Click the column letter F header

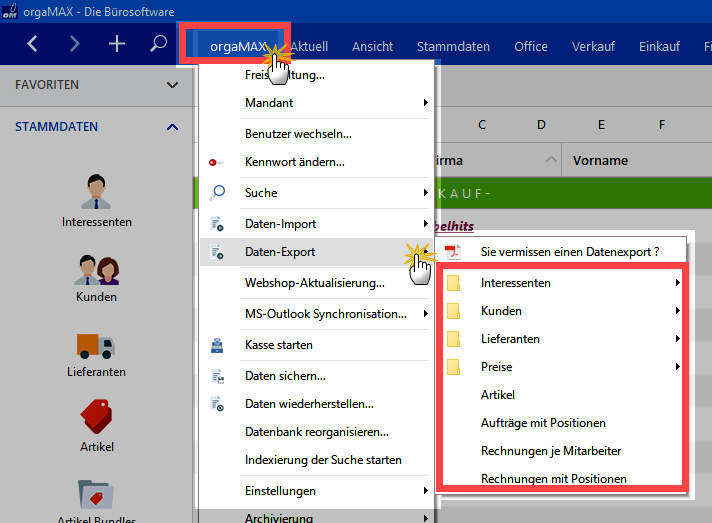pyautogui.click(x=662, y=125)
